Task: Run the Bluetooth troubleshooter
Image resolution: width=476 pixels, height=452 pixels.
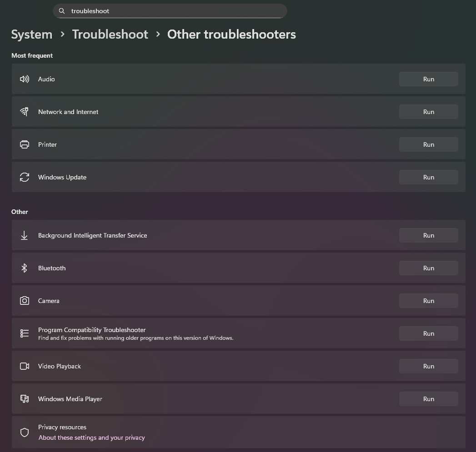Action: point(428,268)
